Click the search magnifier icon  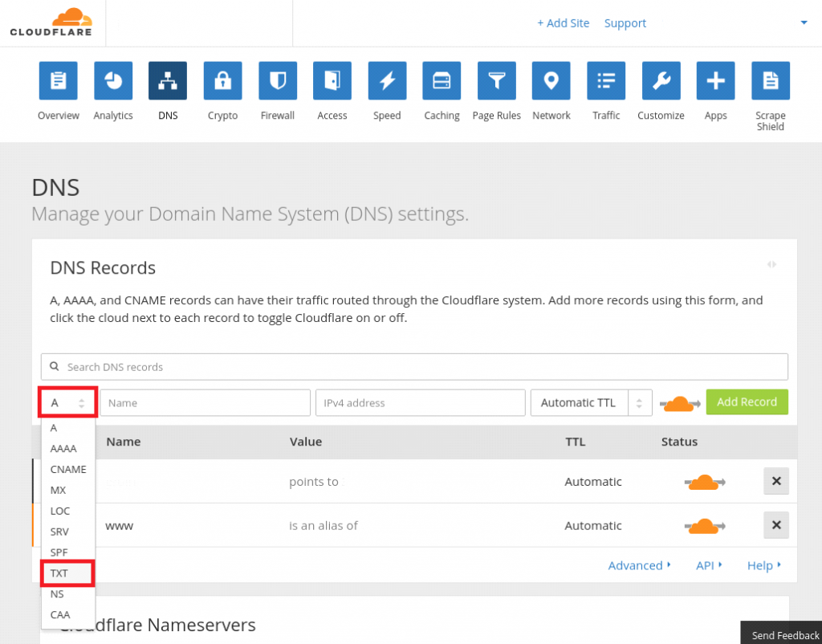tap(54, 366)
